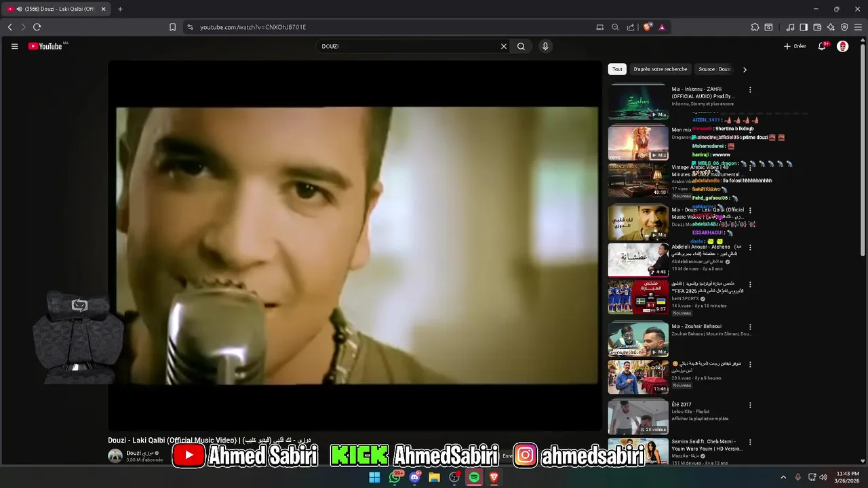Open the tab search toolbar icon
This screenshot has height=488, width=868.
point(768,27)
